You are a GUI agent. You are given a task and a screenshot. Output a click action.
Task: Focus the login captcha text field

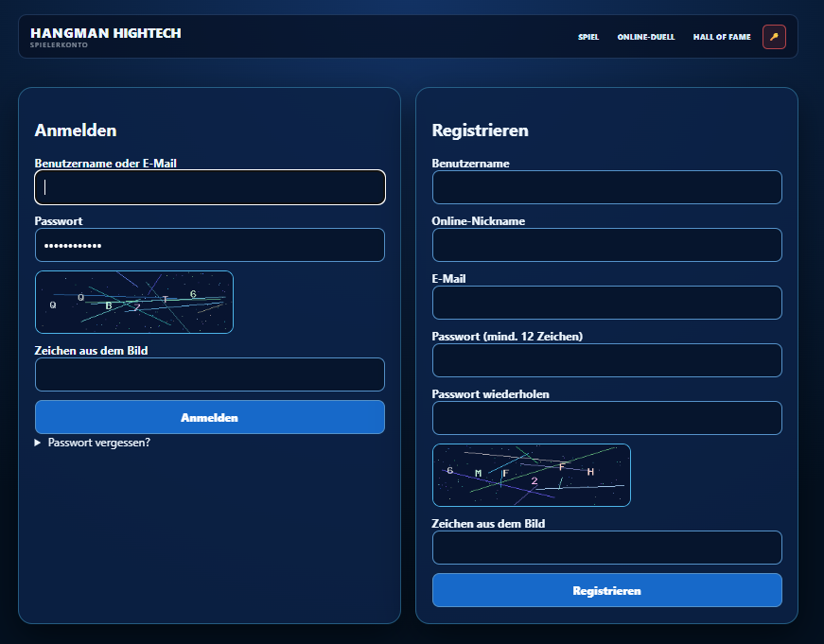pyautogui.click(x=210, y=374)
